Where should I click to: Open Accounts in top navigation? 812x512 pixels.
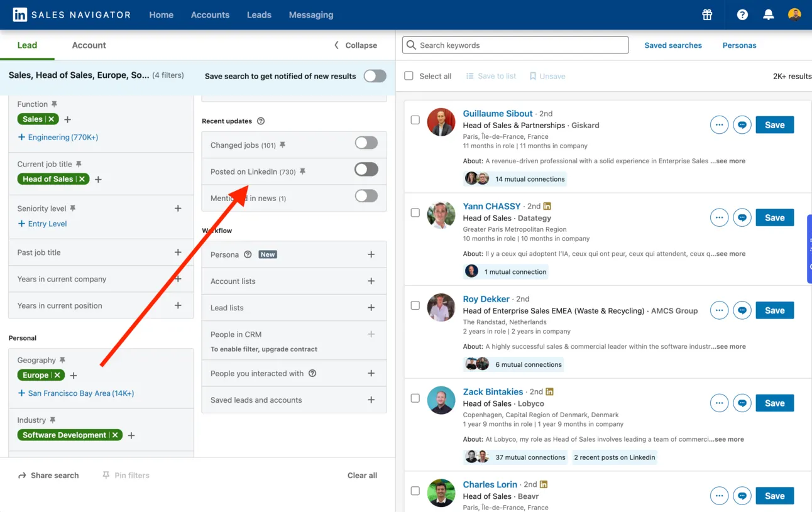point(210,14)
